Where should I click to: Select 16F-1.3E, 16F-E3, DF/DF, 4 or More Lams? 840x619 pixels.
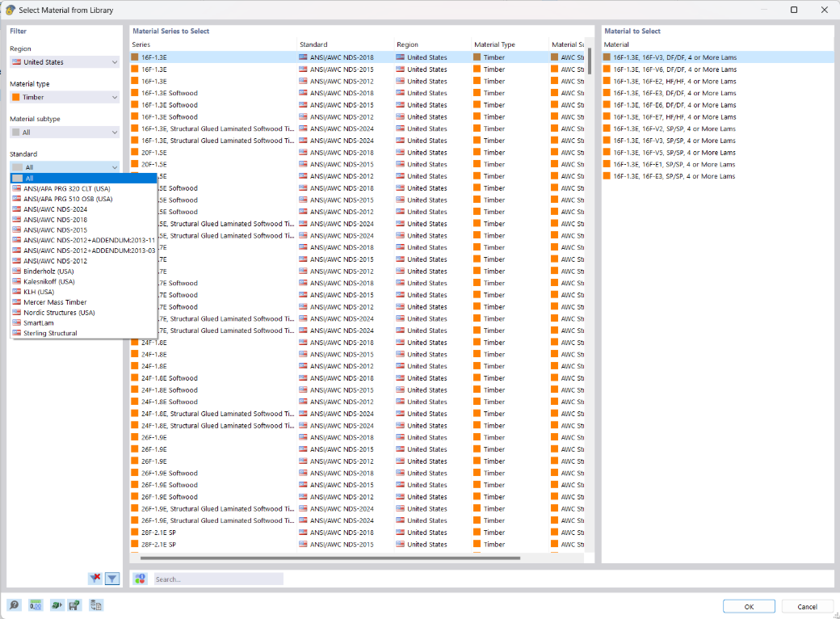[x=718, y=93]
